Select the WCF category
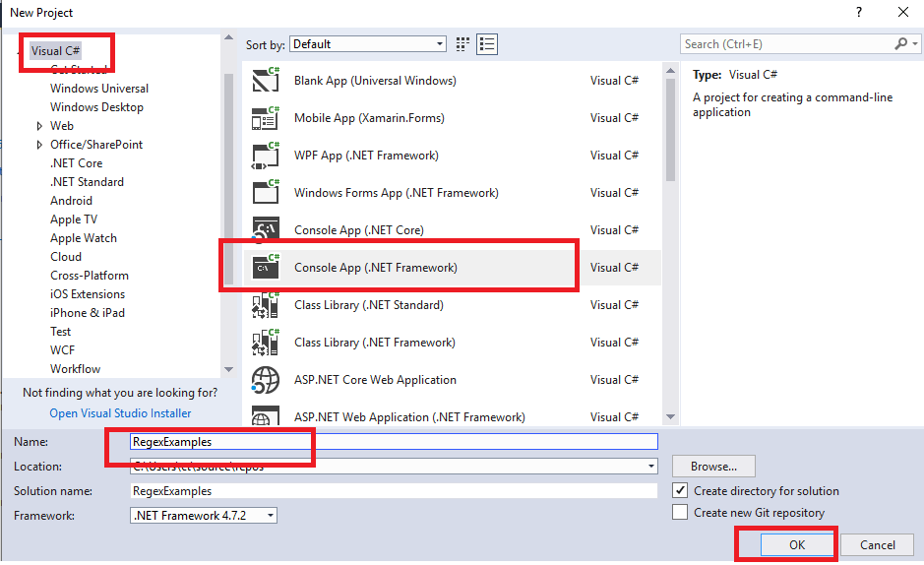Viewport: 924px width, 565px height. (62, 350)
